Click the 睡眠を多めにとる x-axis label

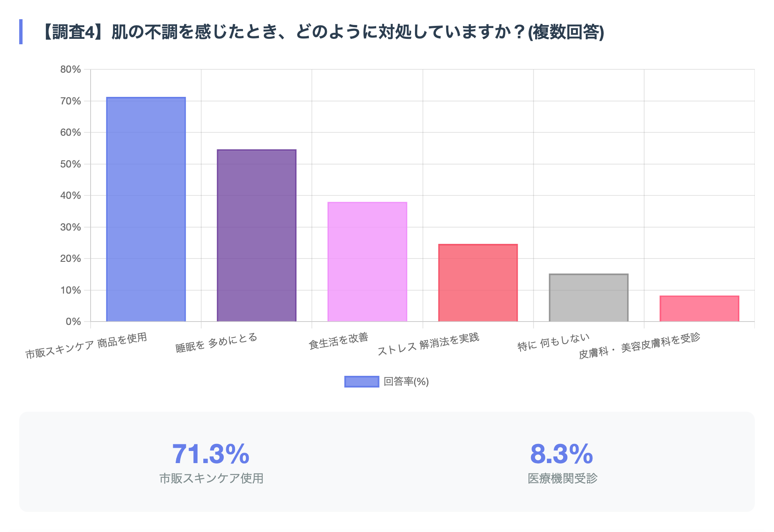click(x=216, y=343)
